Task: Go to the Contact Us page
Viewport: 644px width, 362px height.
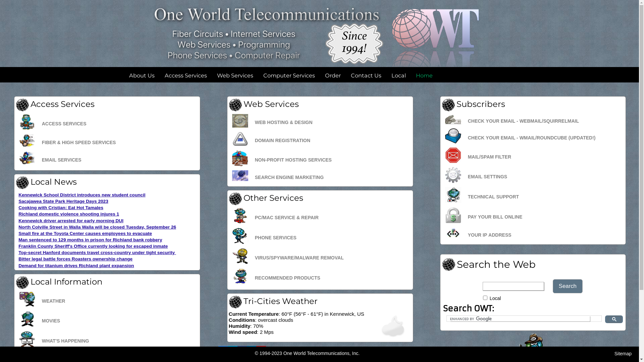Action: click(366, 76)
